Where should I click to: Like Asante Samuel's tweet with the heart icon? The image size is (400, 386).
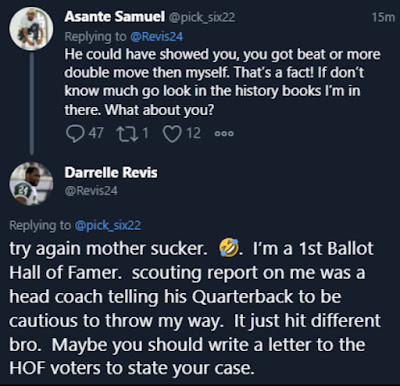click(x=172, y=134)
